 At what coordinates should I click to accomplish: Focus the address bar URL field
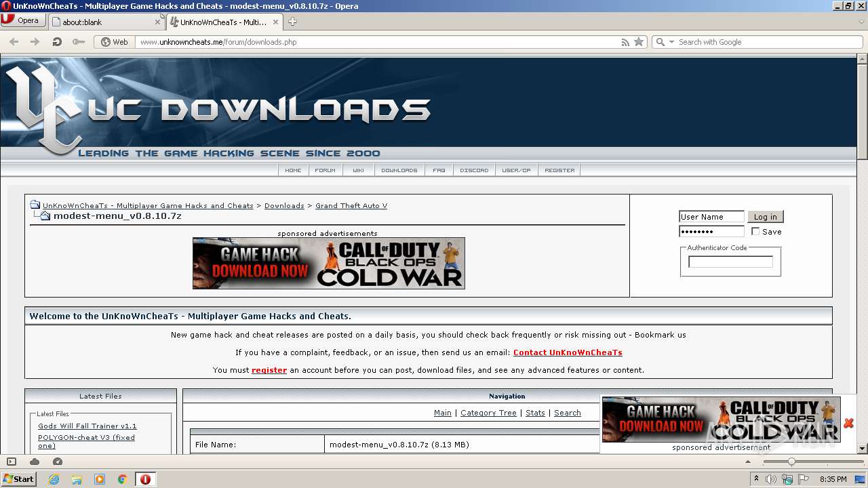coord(376,42)
